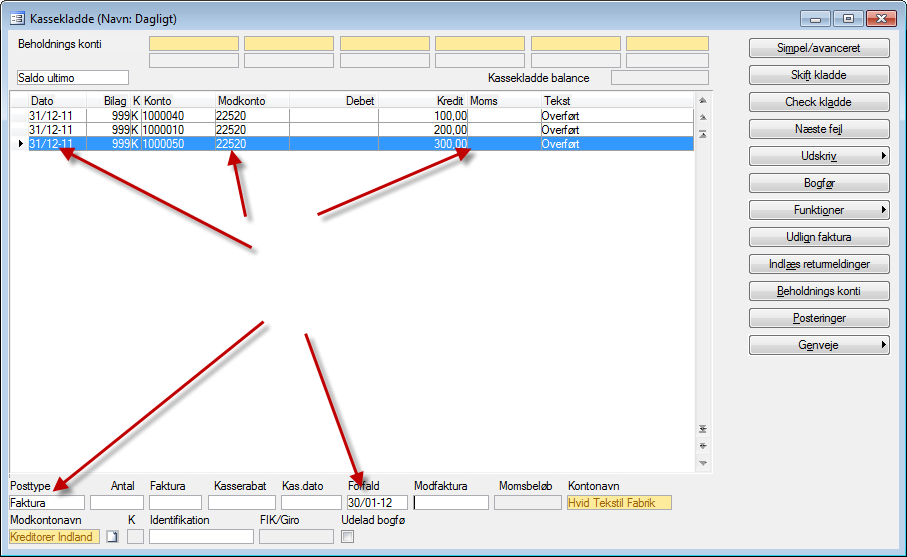The image size is (907, 557).
Task: Click jump-to-last-row scroll icon
Action: [703, 429]
